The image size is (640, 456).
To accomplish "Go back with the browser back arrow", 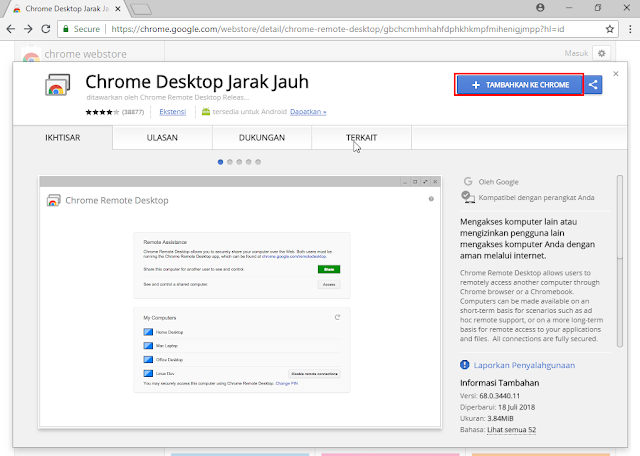I will coord(11,29).
